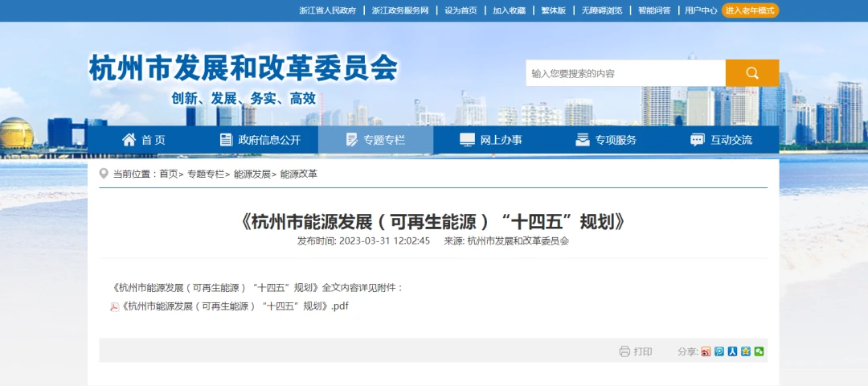
Task: Switch to 繁体版 traditional Chinese
Action: [553, 10]
